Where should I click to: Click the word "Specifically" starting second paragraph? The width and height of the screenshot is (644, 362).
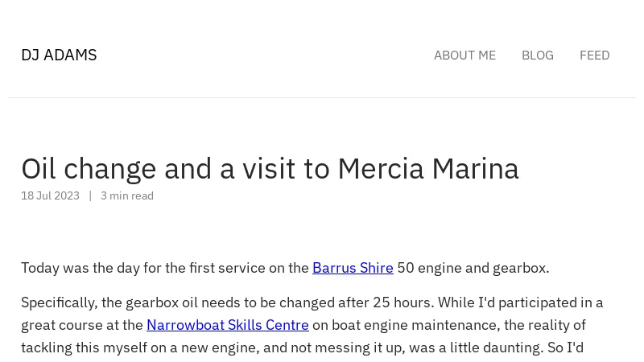pos(57,302)
